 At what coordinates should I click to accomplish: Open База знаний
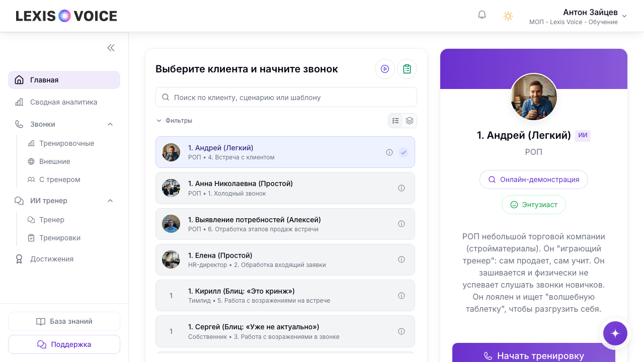[x=64, y=321]
